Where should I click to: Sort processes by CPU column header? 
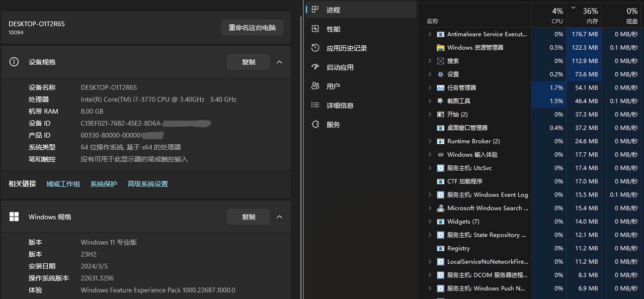(549, 16)
